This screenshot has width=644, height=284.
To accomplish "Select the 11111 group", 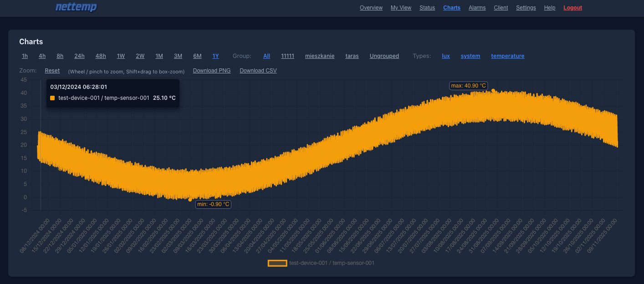I will coord(287,56).
